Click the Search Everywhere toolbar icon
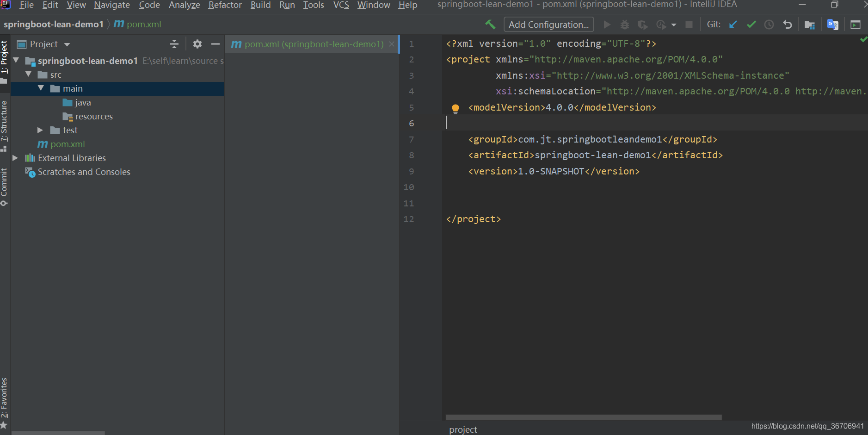 click(856, 25)
